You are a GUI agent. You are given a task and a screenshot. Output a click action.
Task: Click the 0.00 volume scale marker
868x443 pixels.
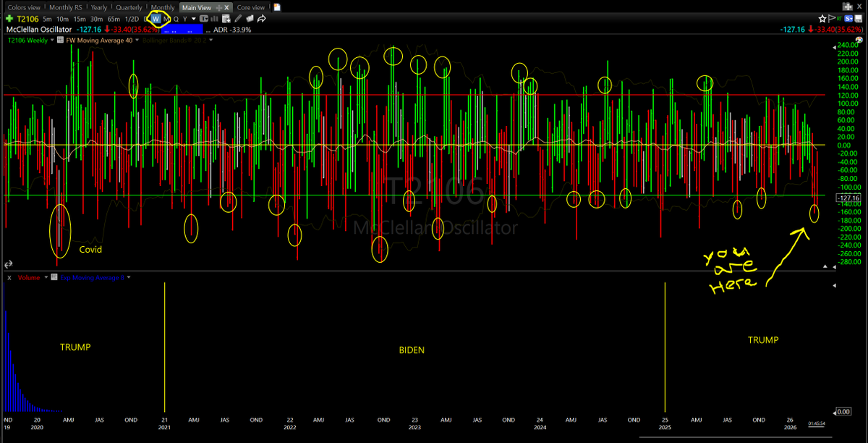pyautogui.click(x=843, y=411)
